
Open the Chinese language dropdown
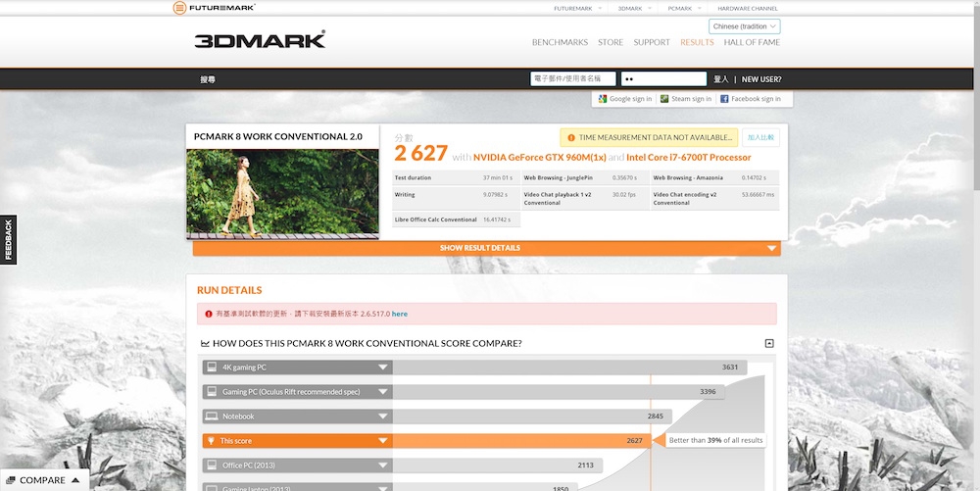point(745,26)
